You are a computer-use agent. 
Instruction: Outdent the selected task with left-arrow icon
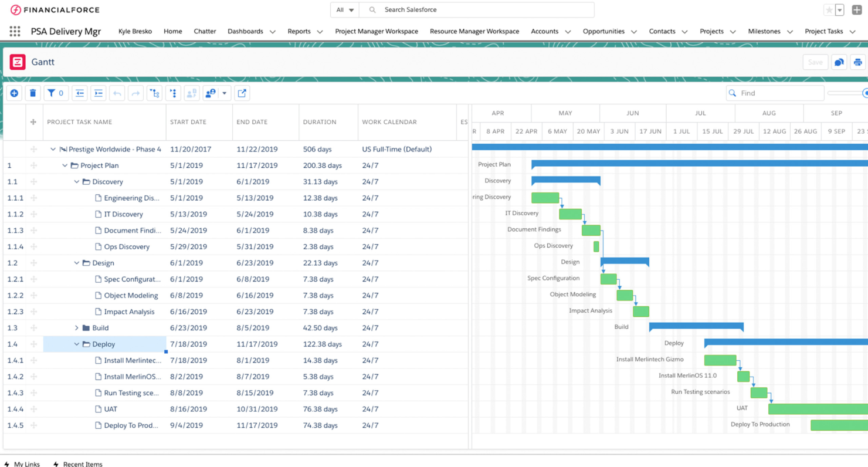click(80, 93)
